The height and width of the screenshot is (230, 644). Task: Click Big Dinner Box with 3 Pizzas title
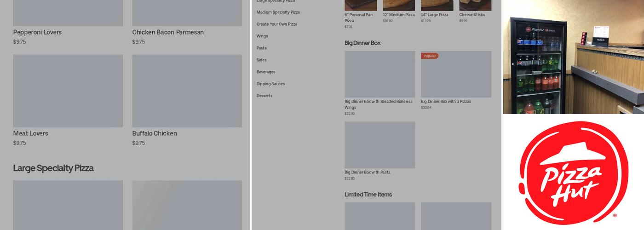coord(446,102)
